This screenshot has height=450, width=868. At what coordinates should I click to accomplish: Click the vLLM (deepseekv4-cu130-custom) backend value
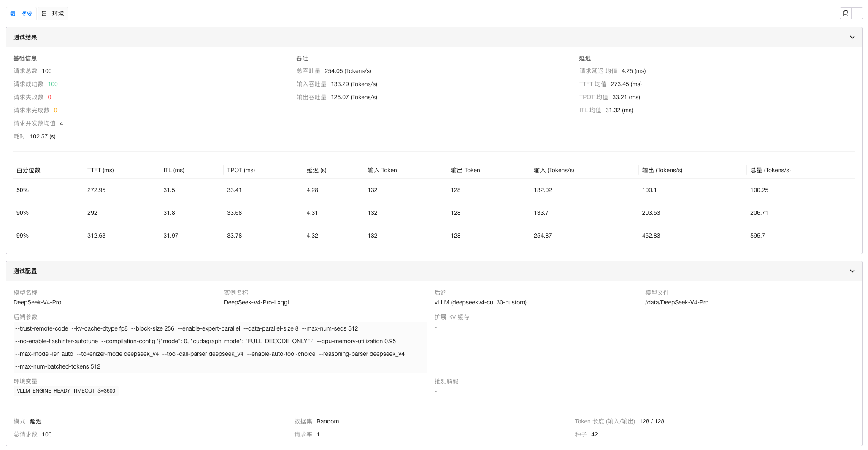480,302
